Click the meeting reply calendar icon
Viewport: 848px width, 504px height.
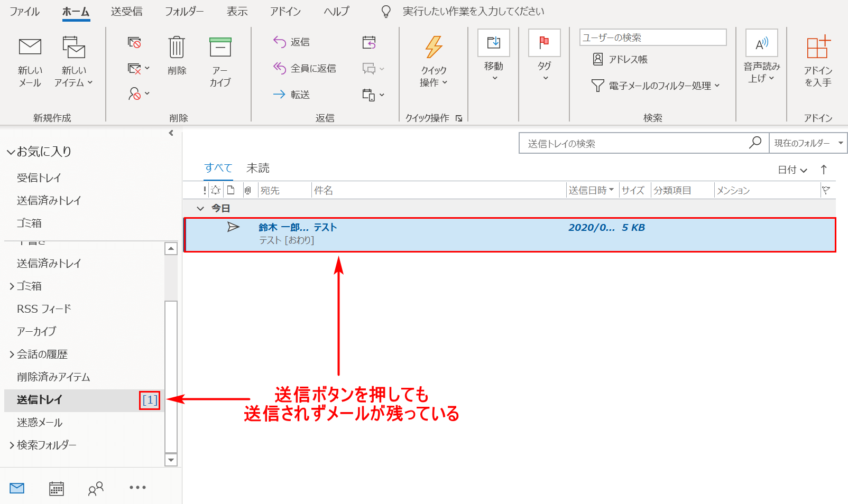click(x=369, y=42)
